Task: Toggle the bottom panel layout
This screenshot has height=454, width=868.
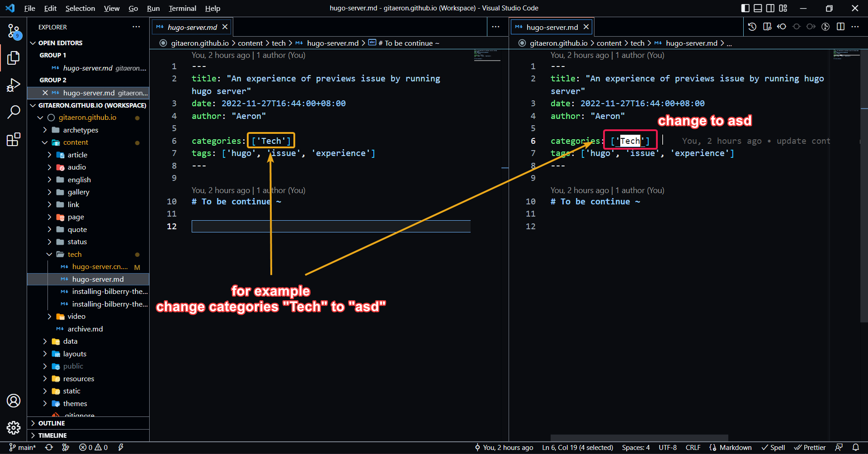Action: tap(758, 8)
